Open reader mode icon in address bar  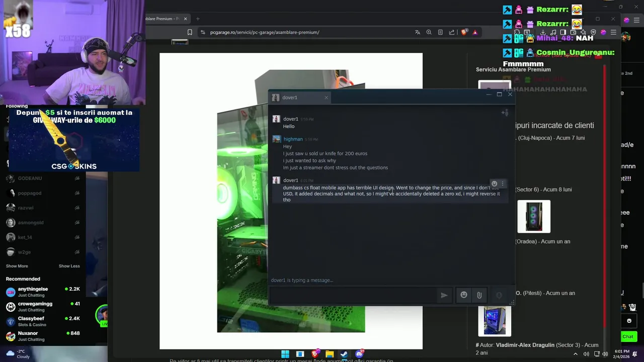tap(440, 32)
